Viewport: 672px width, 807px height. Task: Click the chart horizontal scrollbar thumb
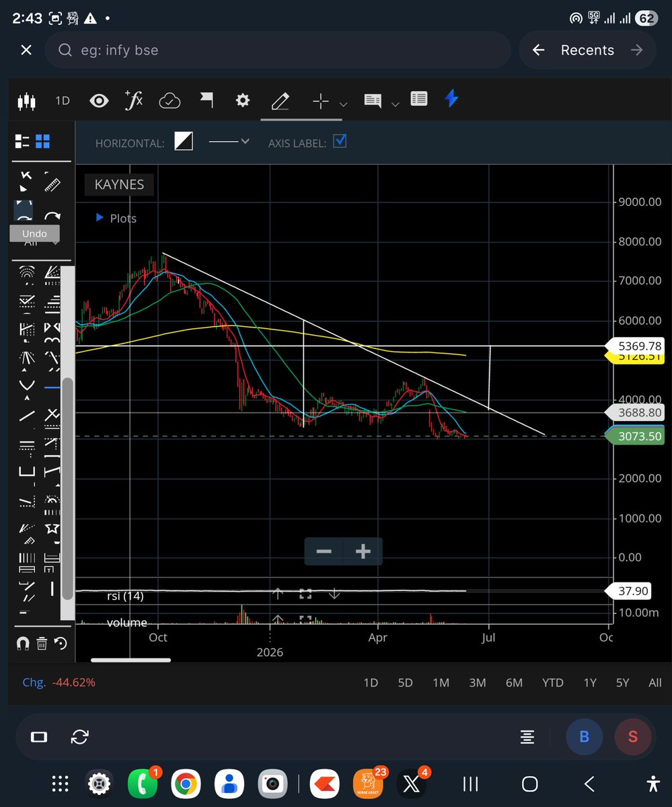point(130,660)
